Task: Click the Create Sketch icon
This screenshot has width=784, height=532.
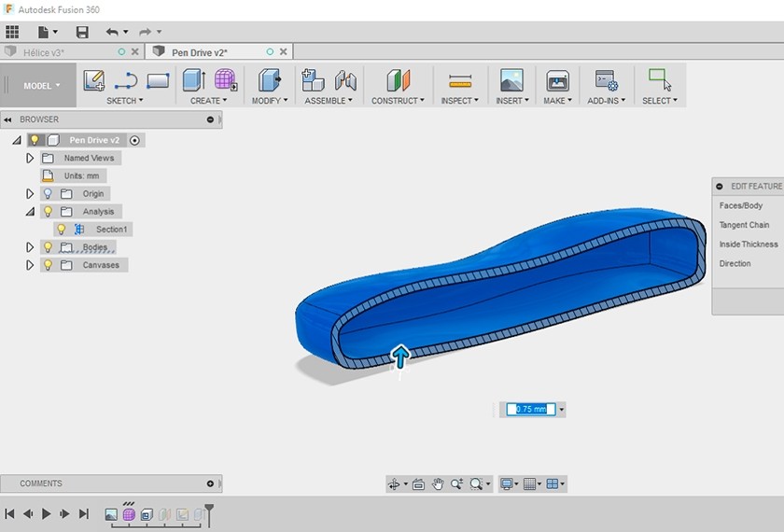Action: point(94,80)
